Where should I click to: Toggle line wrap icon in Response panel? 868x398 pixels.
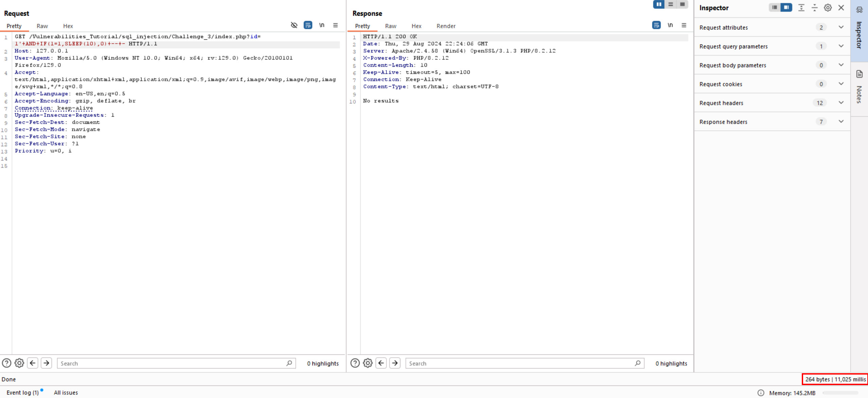point(656,25)
